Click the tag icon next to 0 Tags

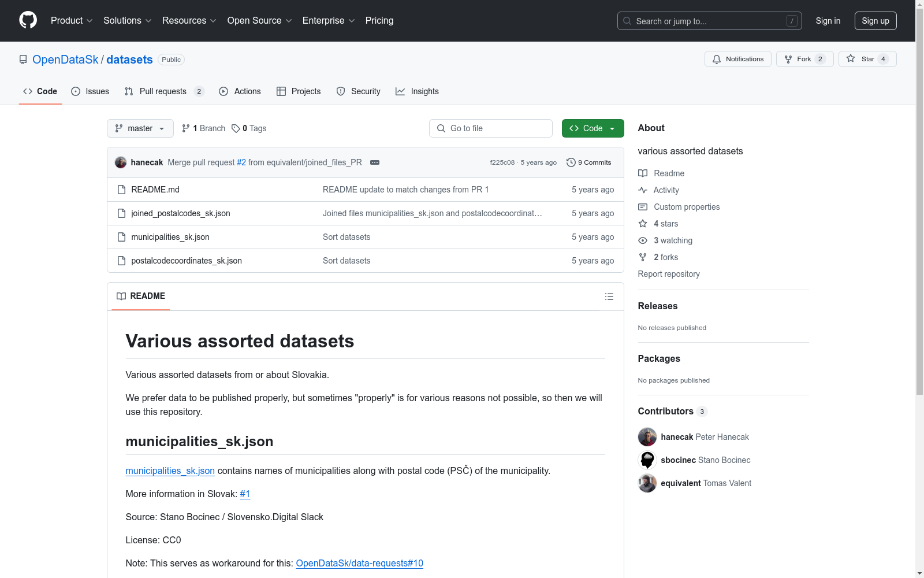[x=236, y=128]
